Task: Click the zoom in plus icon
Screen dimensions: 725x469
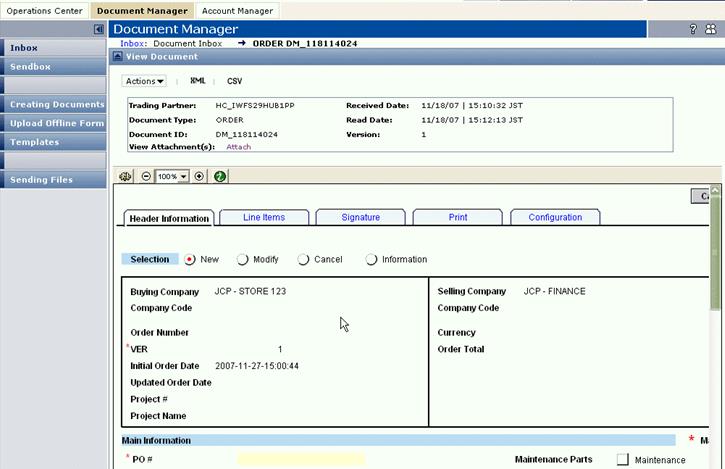Action: tap(199, 176)
